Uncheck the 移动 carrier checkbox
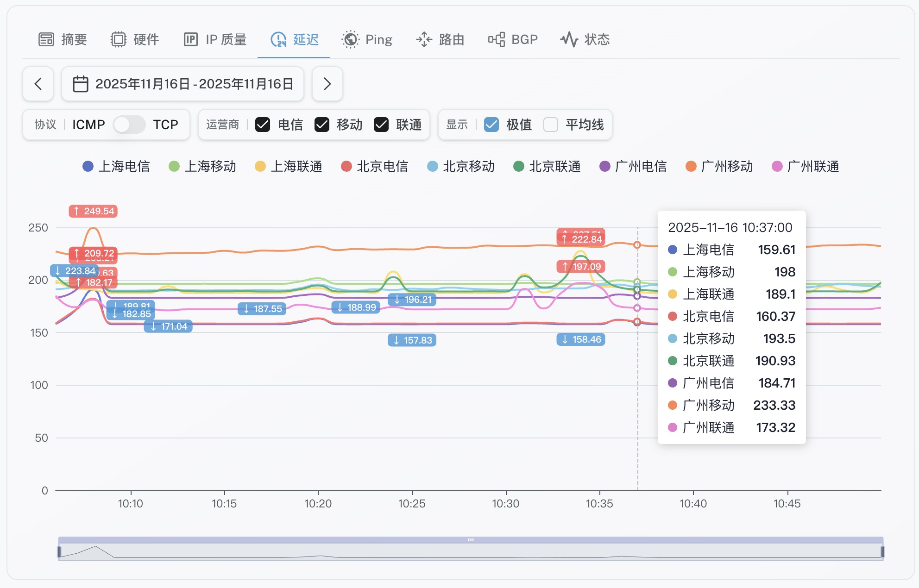This screenshot has width=919, height=588. pos(322,125)
